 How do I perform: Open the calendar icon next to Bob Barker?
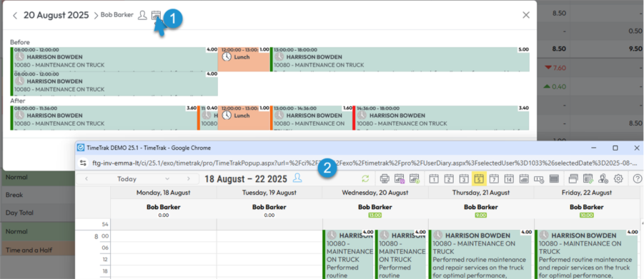[156, 15]
